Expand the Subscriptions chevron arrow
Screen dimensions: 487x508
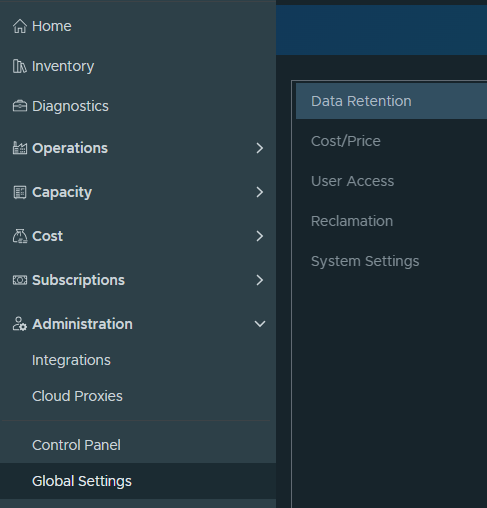tap(260, 280)
